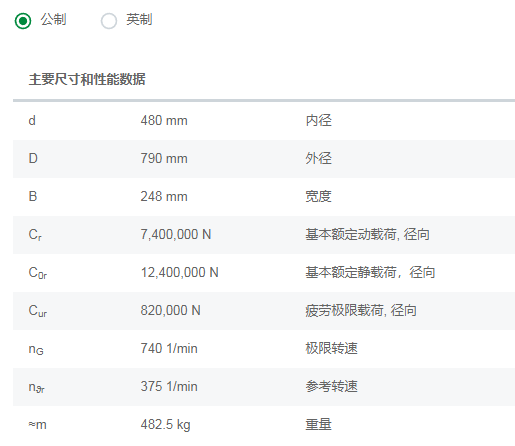Click the 疲劳极限载荷, 径向 description
Viewport: 515px width, 446px height.
click(361, 310)
